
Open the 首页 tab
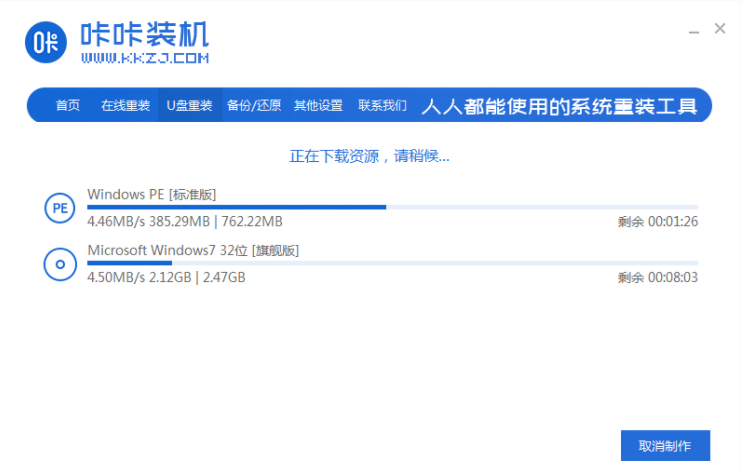click(68, 105)
